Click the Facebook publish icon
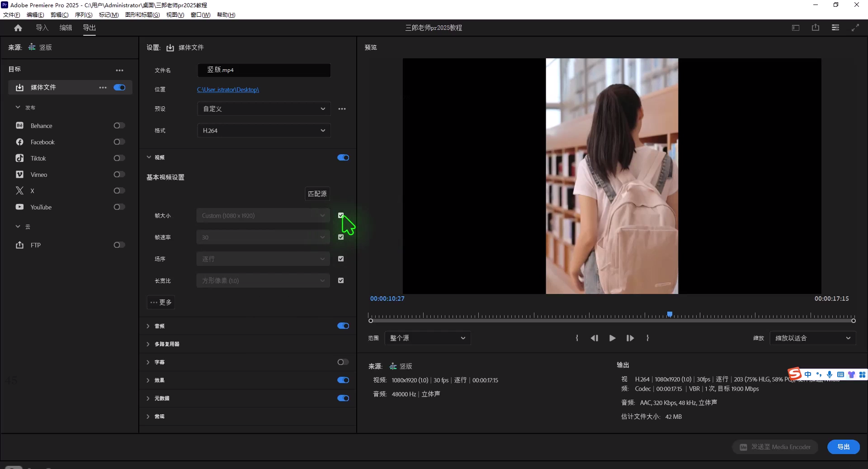Screen dimensions: 868x469 tap(19, 142)
